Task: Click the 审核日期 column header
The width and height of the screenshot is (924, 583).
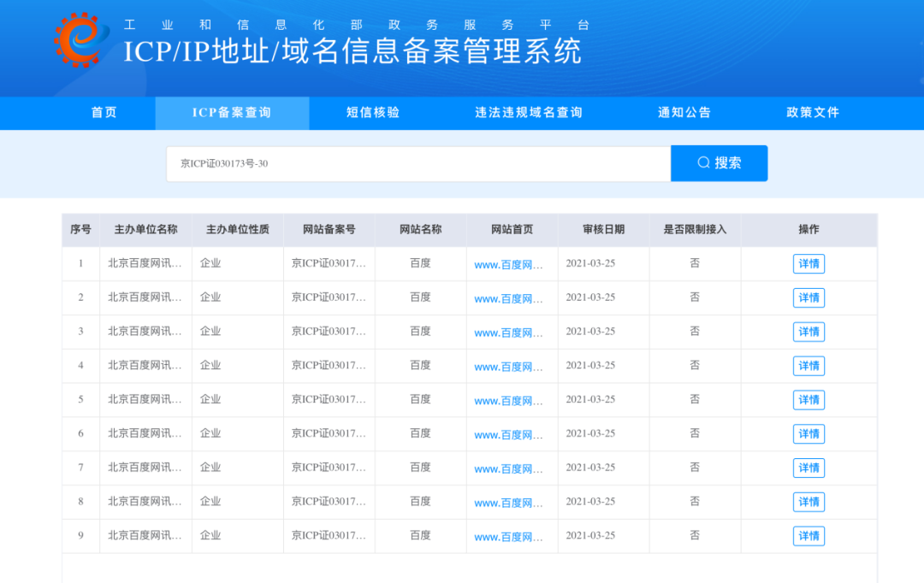Action: (603, 229)
